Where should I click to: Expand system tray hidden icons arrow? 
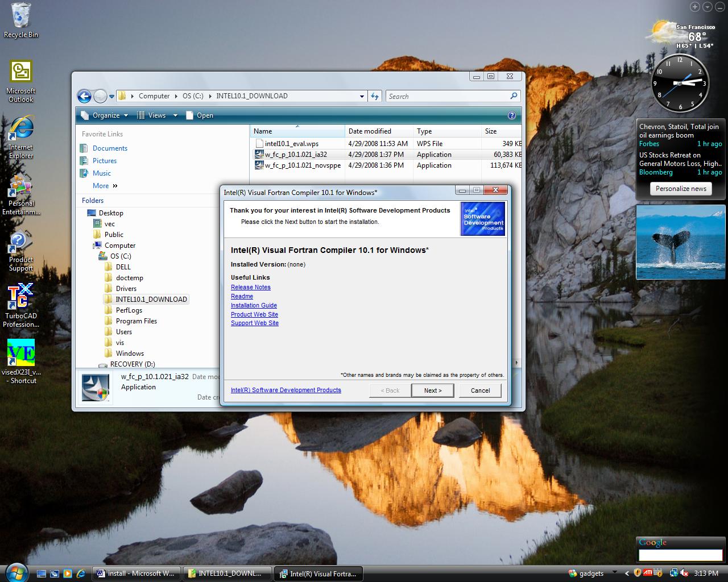pyautogui.click(x=627, y=573)
